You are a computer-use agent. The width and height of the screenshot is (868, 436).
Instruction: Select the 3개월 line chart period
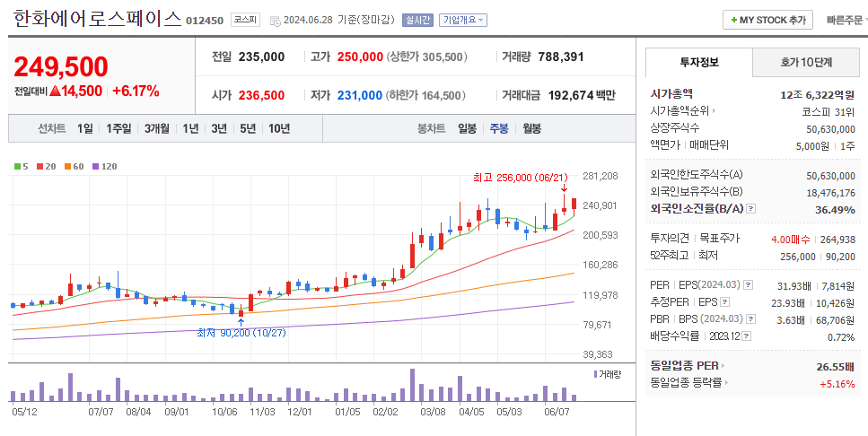[x=157, y=128]
